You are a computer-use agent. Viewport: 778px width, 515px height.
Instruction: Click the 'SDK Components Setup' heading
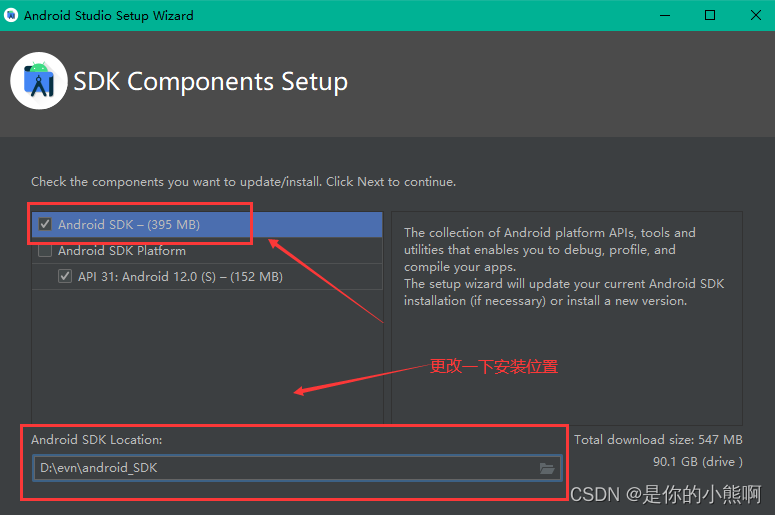tap(210, 81)
